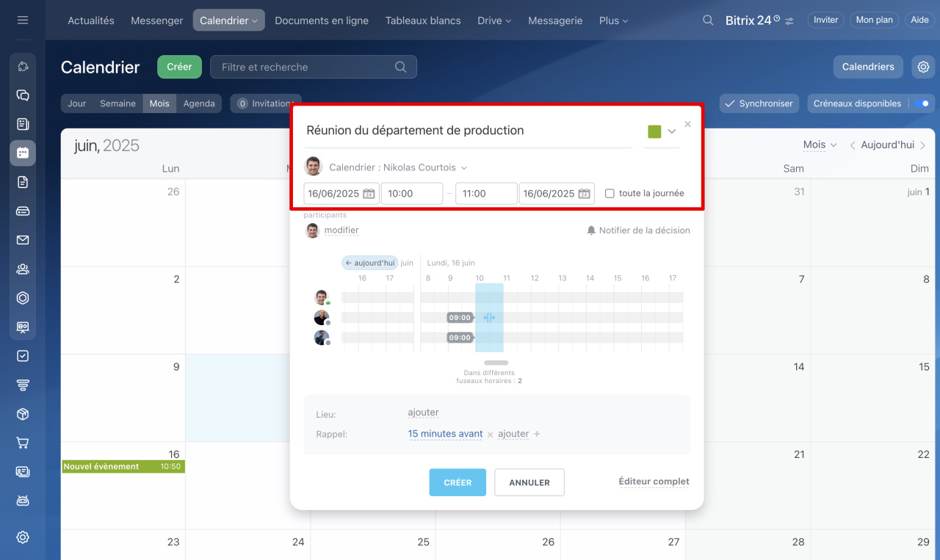This screenshot has height=560, width=940.
Task: Toggle Créneaux disponibles switch
Action: [922, 103]
